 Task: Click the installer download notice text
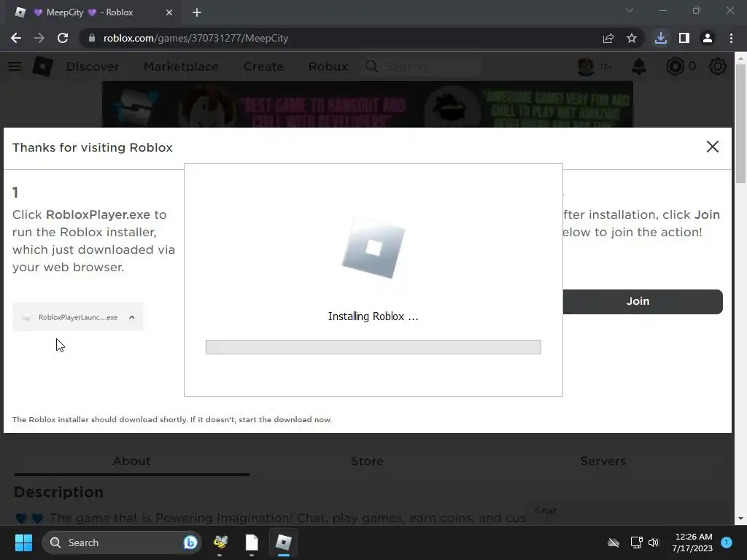click(172, 419)
